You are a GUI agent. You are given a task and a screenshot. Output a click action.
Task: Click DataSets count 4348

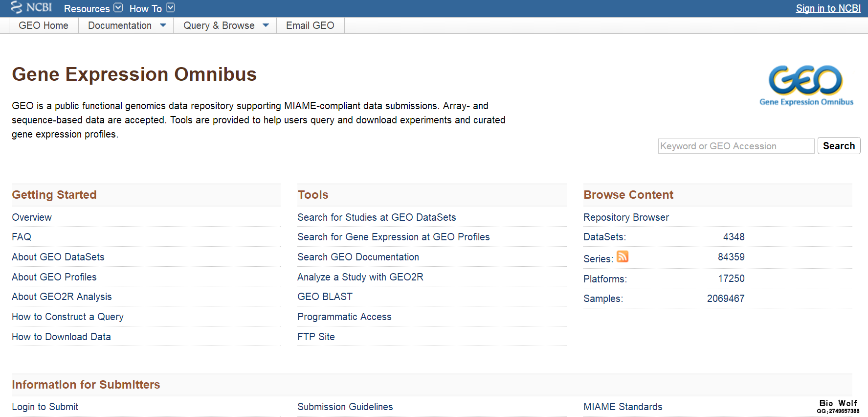[734, 237]
